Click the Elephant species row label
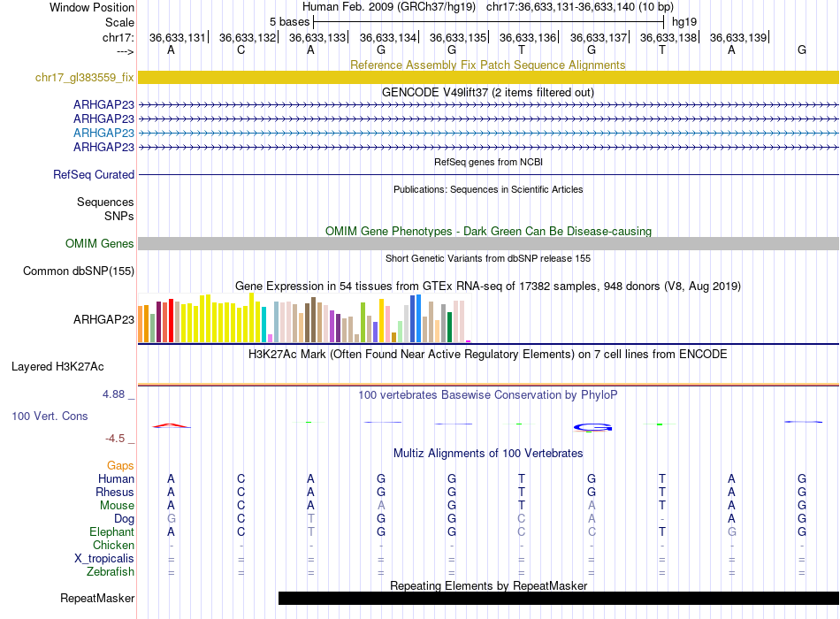The image size is (840, 619). click(x=111, y=531)
